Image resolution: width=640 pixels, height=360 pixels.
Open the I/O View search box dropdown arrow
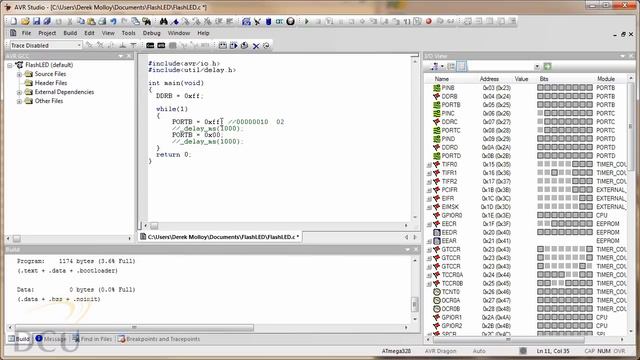pyautogui.click(x=537, y=67)
